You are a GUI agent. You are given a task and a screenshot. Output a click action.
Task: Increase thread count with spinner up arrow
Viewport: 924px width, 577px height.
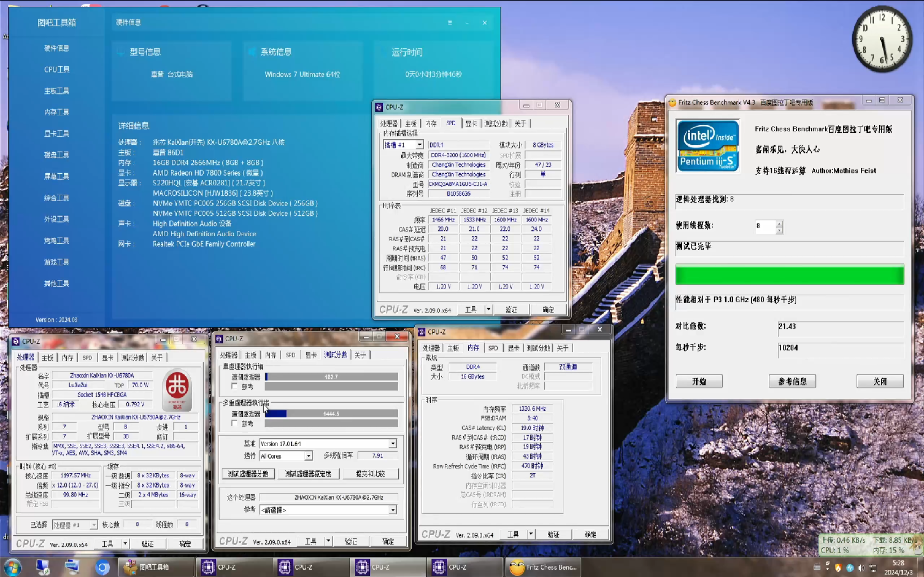pos(779,223)
